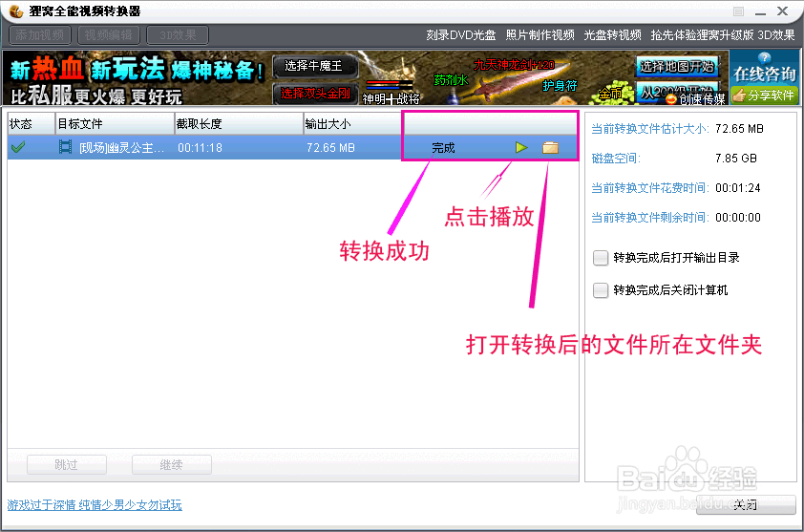Click duration value 00:11:18
Viewport: 804px width, 532px height.
[x=200, y=148]
